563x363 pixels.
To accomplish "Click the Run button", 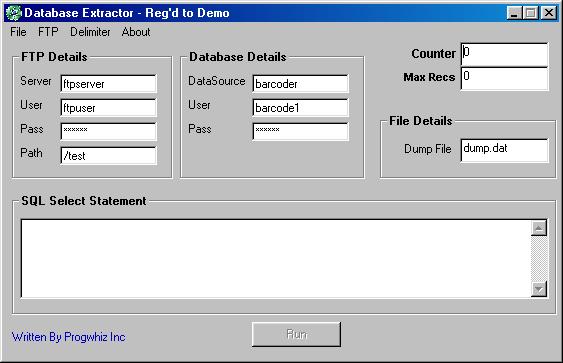I will click(296, 334).
